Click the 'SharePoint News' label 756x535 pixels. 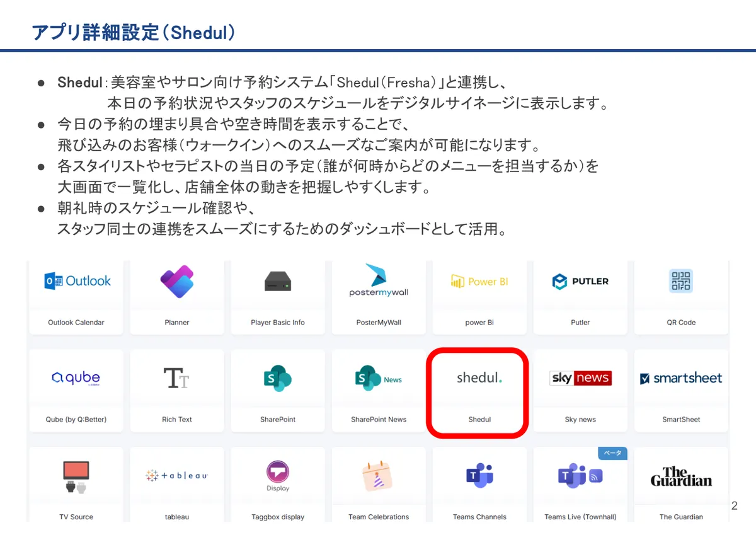click(379, 419)
